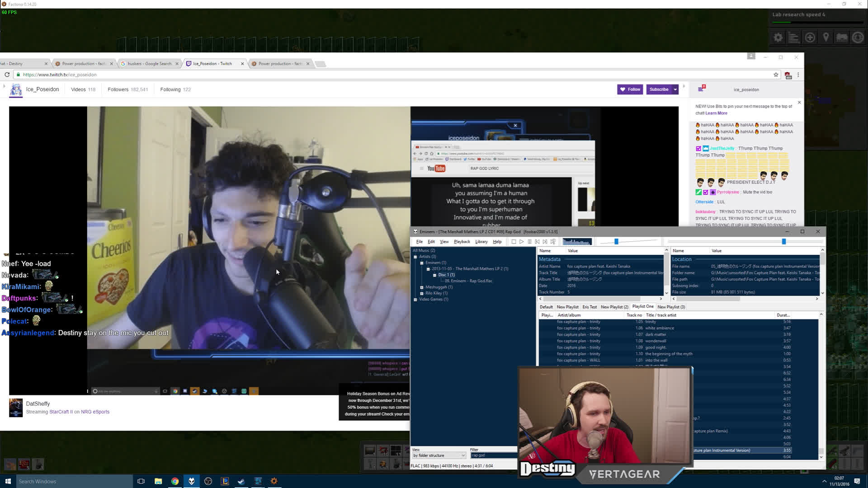Open the Subscribe dropdown arrow on Twitch
The height and width of the screenshot is (488, 868).
[675, 89]
